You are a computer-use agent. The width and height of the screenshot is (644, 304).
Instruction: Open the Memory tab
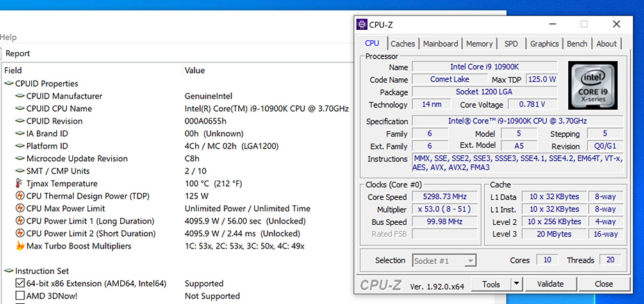point(479,44)
